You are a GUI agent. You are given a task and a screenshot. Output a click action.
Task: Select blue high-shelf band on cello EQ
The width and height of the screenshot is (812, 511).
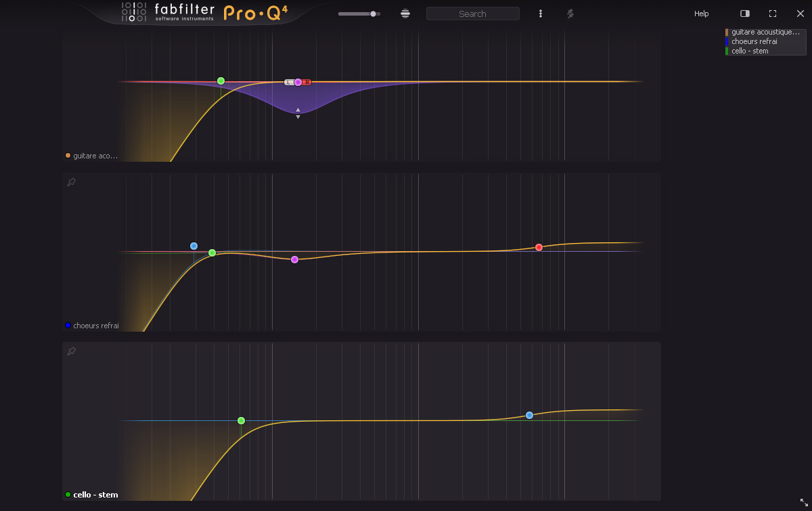pos(529,415)
